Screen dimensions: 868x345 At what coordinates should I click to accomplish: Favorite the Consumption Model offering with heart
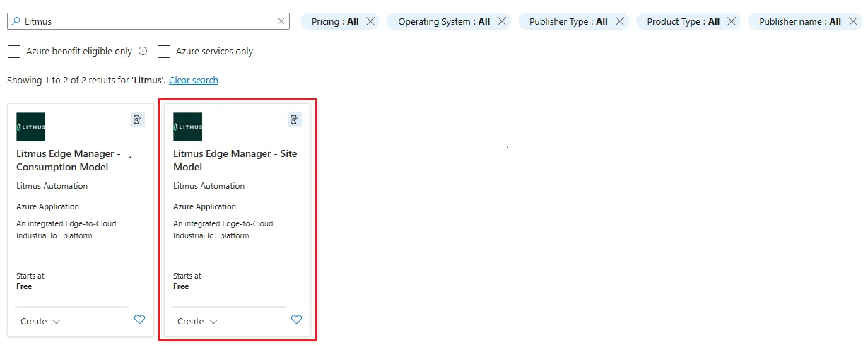[x=139, y=320]
